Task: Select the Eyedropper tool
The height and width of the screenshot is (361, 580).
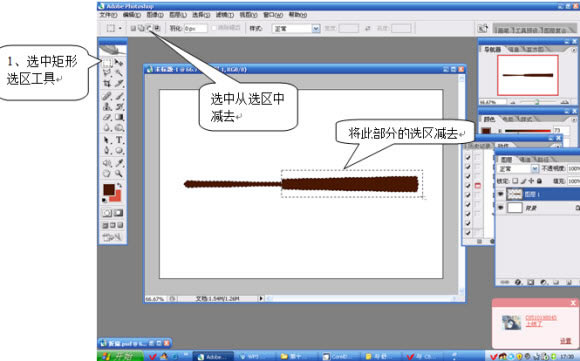Action: click(119, 163)
